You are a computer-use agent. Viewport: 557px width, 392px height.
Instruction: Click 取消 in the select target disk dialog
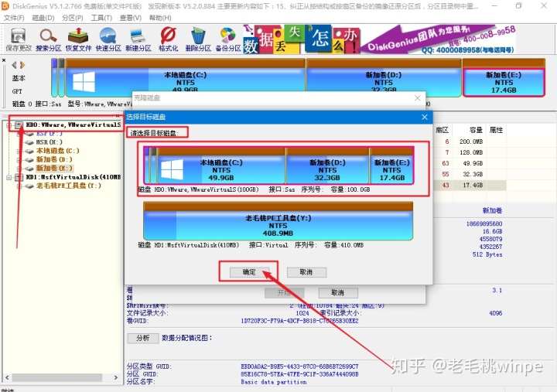pos(306,272)
